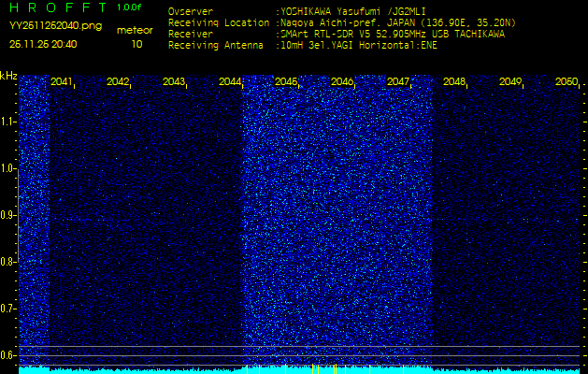Image resolution: width=588 pixels, height=374 pixels.
Task: Select the SMArt RTL-SDR V5 52.905MHz receiver text
Action: click(393, 35)
